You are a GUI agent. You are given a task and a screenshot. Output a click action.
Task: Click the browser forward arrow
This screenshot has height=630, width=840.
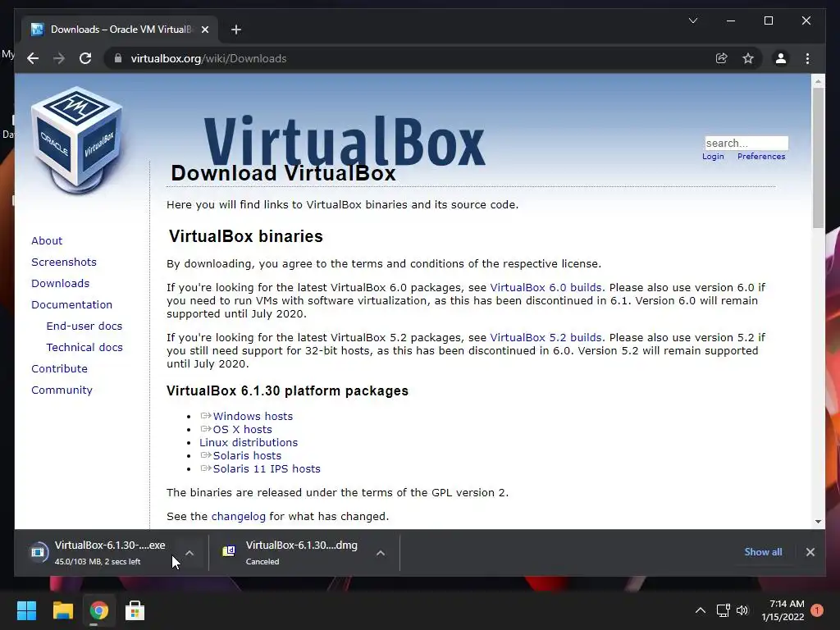[59, 58]
